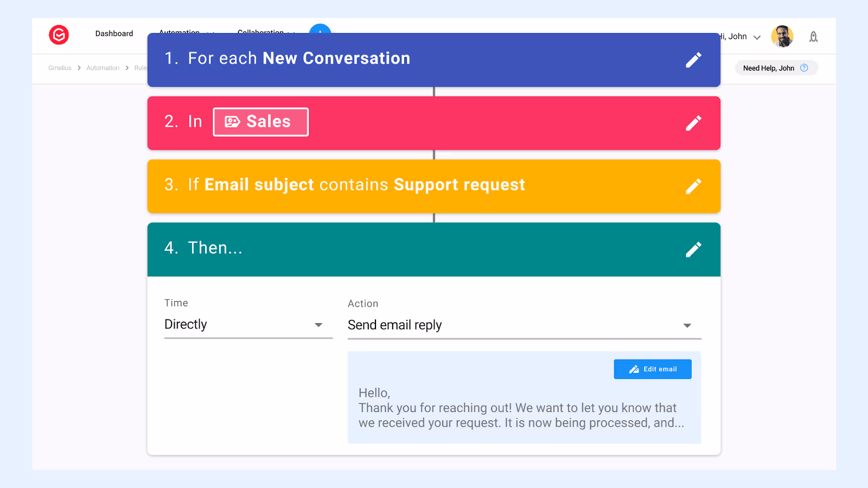Screen dimensions: 868x488
Task: Click the Need Help, John button
Action: pyautogui.click(x=776, y=68)
